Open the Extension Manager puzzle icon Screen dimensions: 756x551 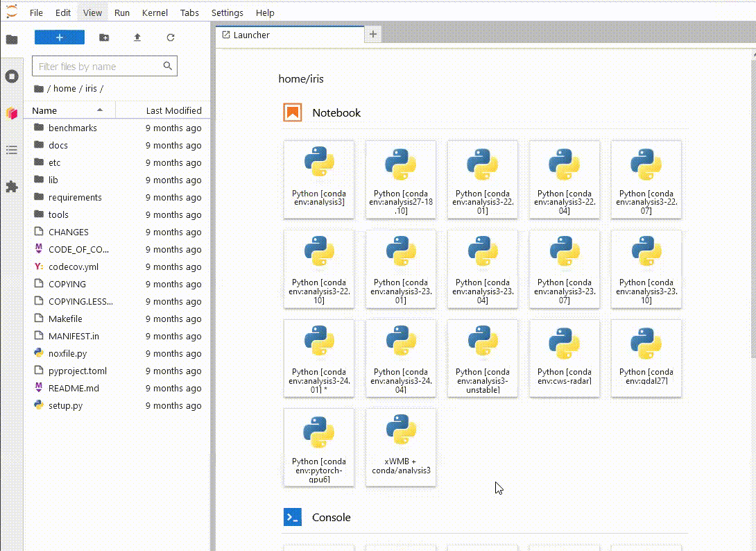point(12,187)
